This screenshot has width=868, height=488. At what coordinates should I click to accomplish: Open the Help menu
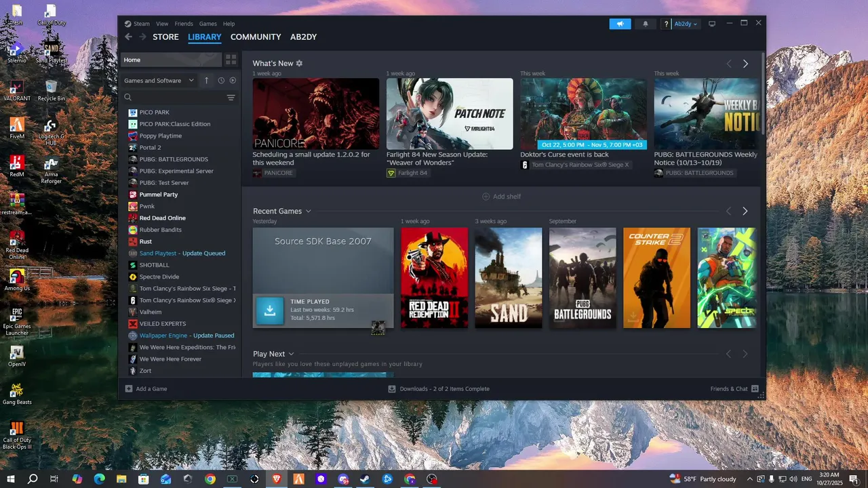coord(229,24)
